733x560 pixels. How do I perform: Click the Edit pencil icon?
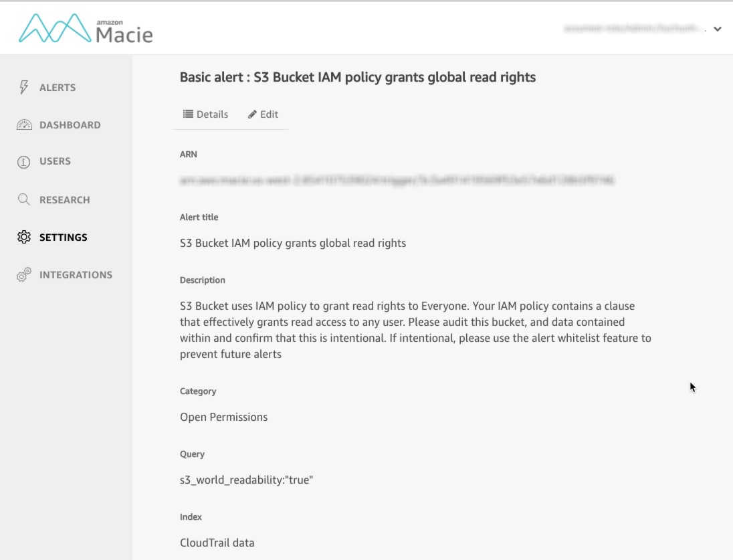(252, 114)
